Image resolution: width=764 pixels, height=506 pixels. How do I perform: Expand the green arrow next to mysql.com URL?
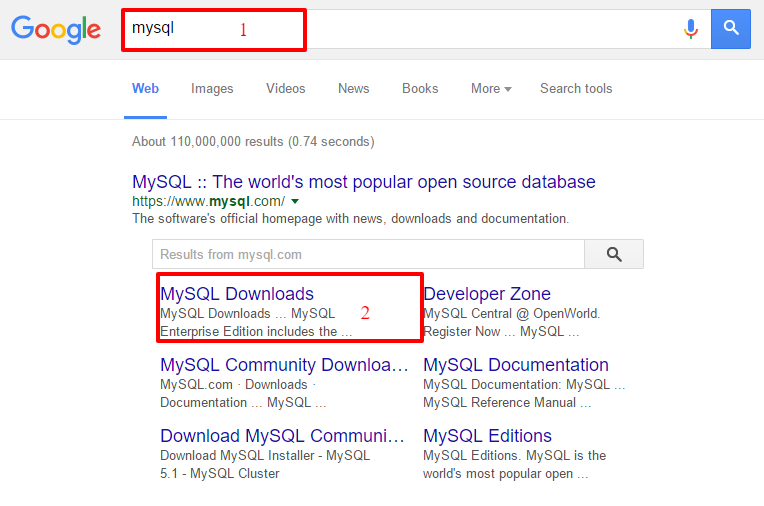(295, 201)
